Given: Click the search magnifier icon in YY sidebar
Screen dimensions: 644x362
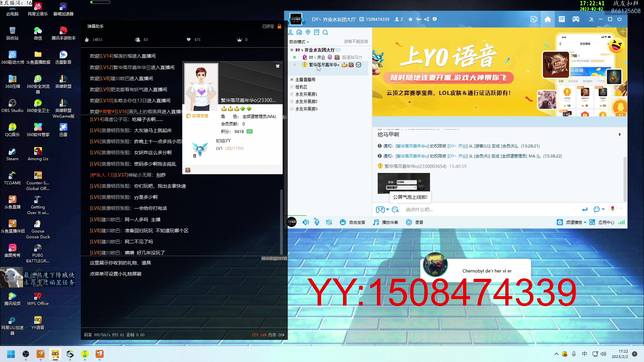Looking at the screenshot, I should pyautogui.click(x=325, y=33).
